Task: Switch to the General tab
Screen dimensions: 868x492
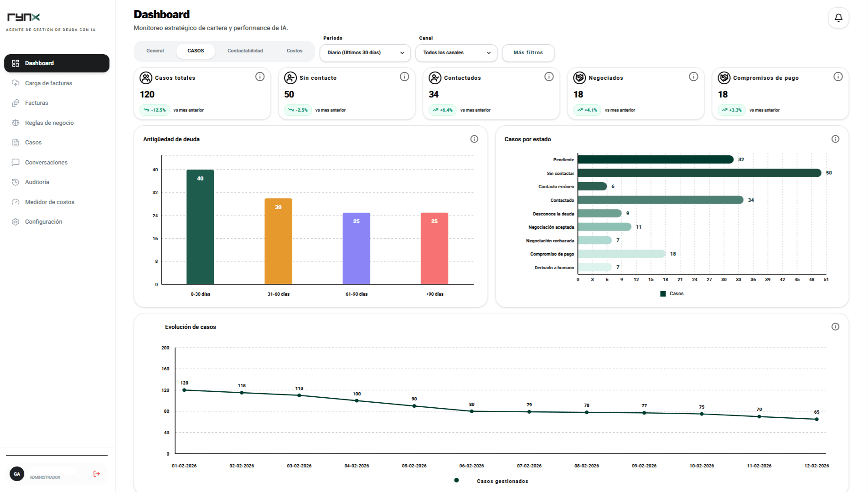Action: click(x=155, y=51)
